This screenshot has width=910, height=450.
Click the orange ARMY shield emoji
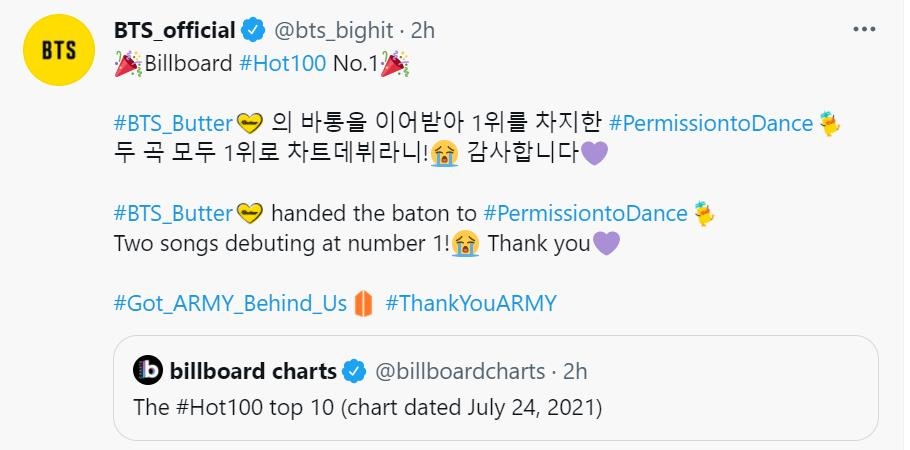point(364,303)
